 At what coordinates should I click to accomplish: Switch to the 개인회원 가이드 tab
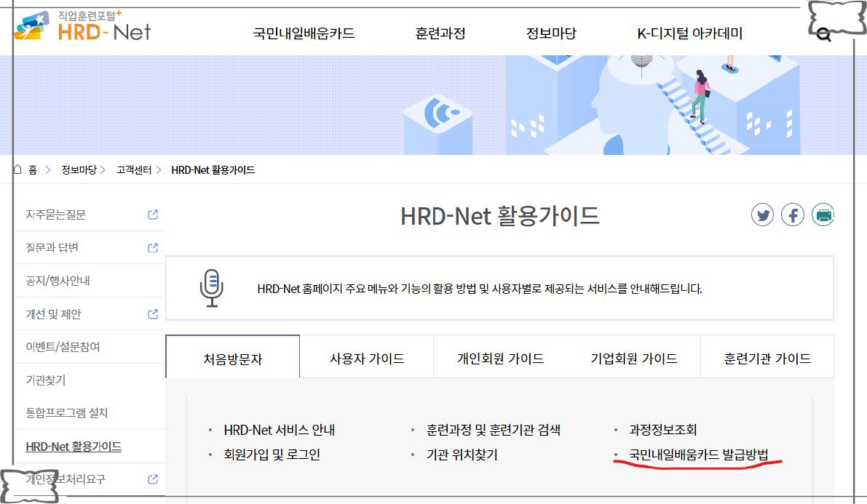click(x=501, y=356)
